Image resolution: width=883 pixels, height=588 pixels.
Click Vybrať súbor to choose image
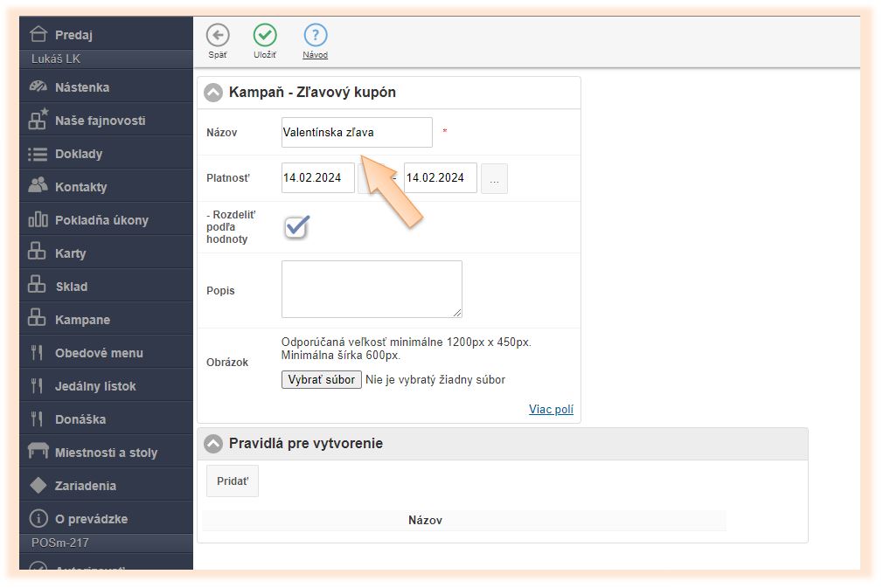click(x=321, y=380)
